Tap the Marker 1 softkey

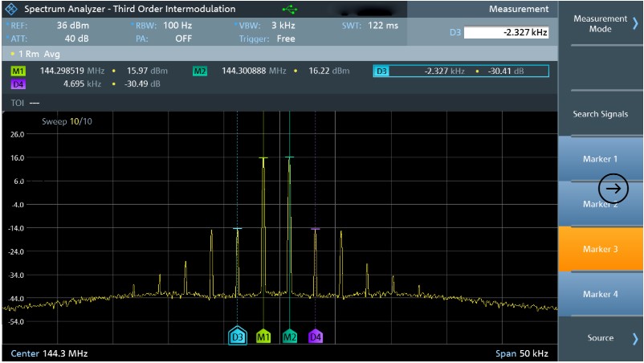tap(601, 159)
